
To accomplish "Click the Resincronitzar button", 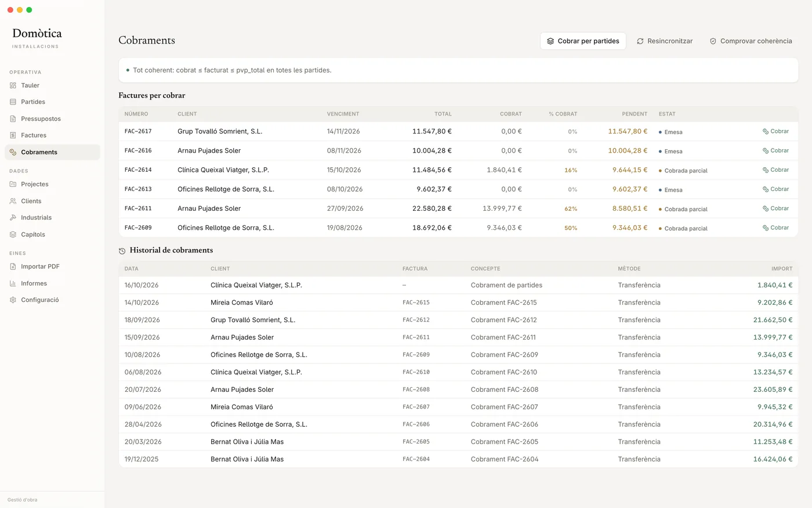I will pyautogui.click(x=665, y=41).
